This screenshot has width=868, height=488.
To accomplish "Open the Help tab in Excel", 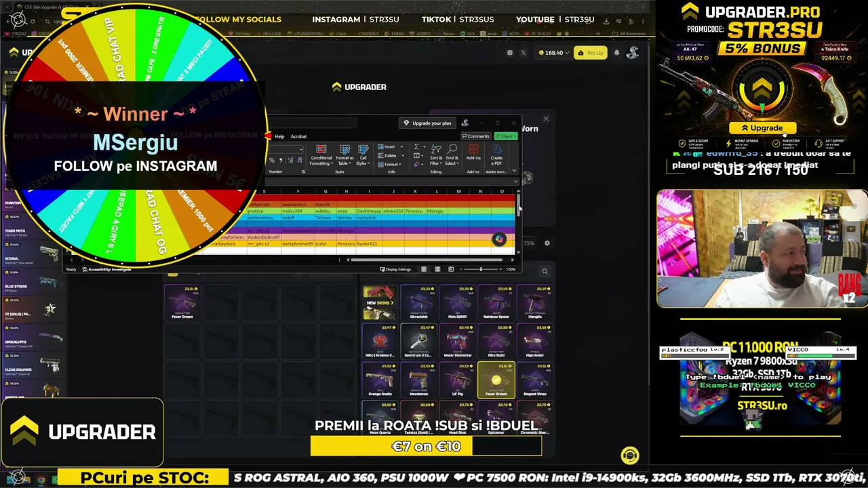I will (279, 136).
